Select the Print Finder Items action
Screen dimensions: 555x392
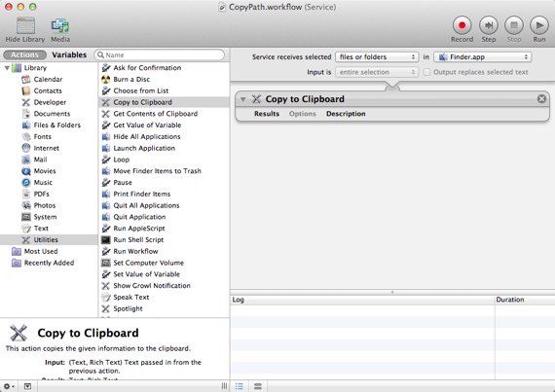tap(141, 195)
